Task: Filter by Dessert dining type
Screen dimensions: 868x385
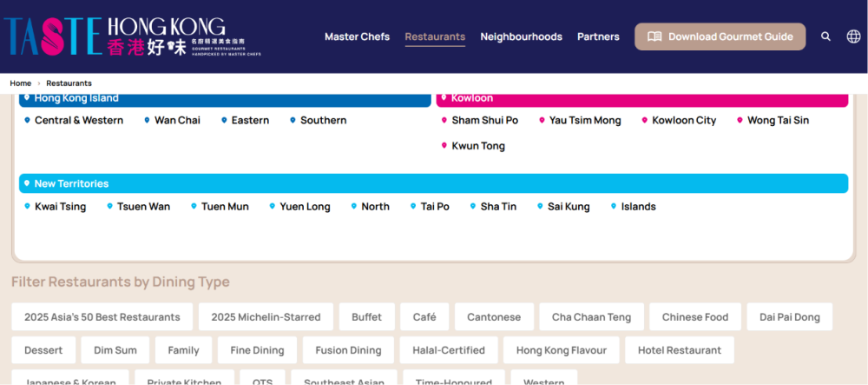Action: click(43, 350)
